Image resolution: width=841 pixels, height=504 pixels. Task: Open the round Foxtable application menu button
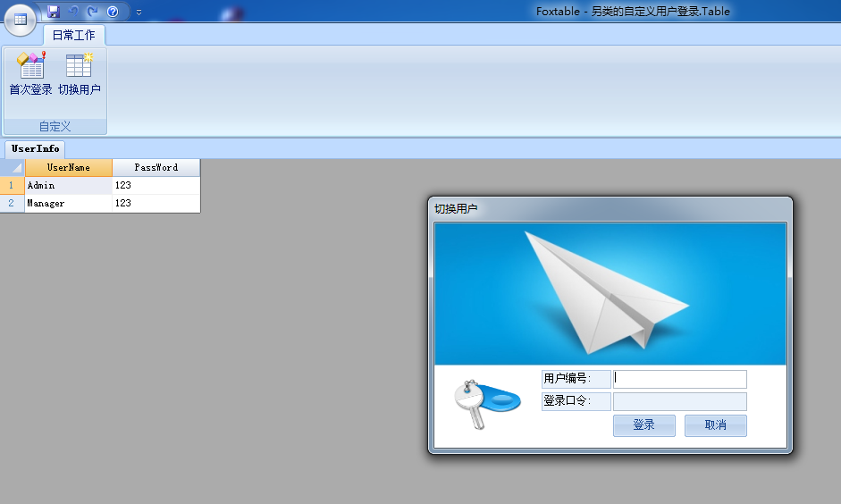tap(21, 20)
